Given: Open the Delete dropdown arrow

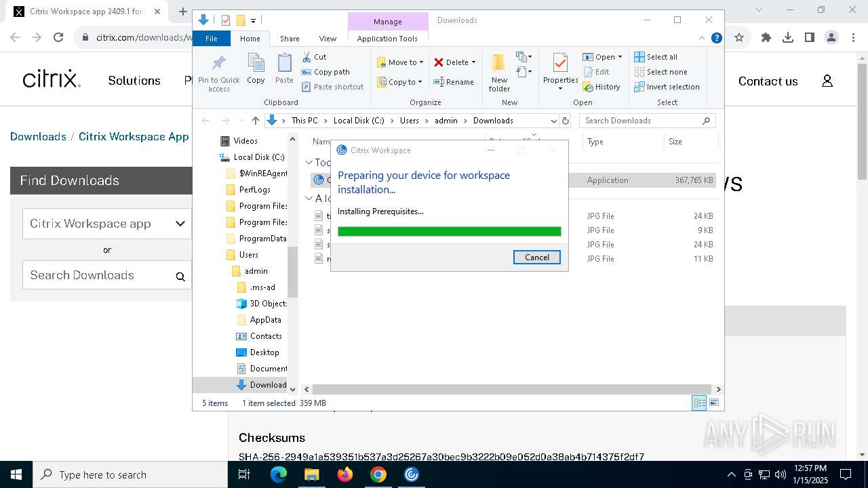Looking at the screenshot, I should pyautogui.click(x=473, y=62).
